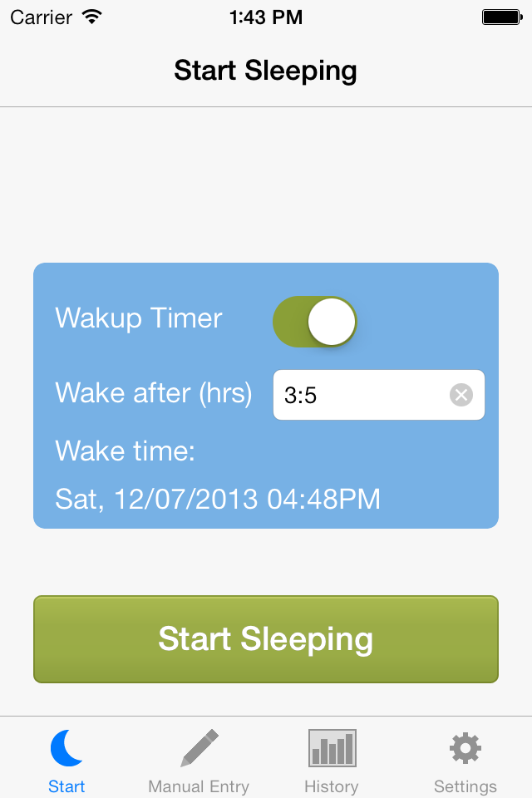Screen dimensions: 532x798
Task: Select the Start tab label
Action: pos(66,786)
